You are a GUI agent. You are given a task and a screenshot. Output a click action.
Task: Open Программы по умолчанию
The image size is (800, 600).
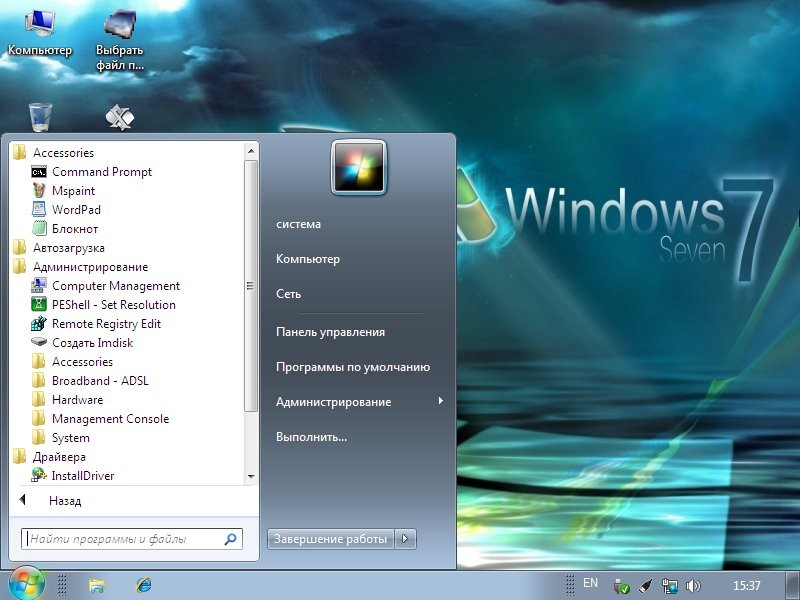[x=353, y=367]
